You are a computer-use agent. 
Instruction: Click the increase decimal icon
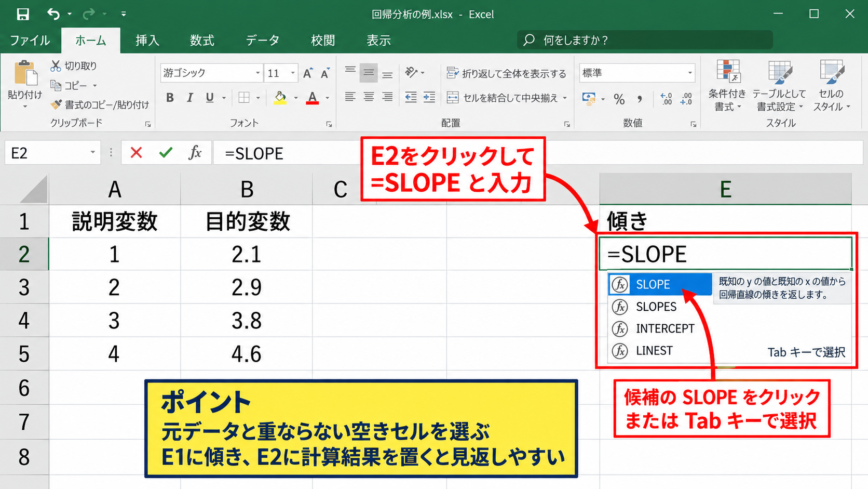(x=666, y=98)
